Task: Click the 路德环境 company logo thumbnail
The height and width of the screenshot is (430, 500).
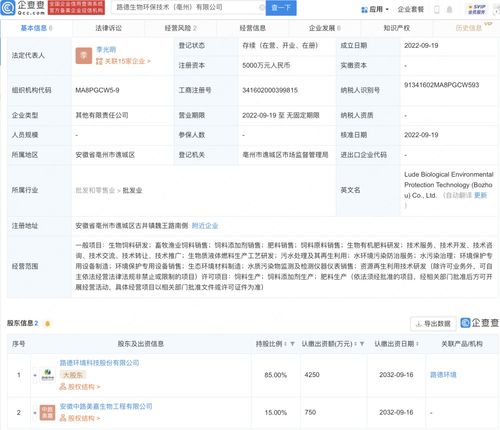Action: coord(48,375)
